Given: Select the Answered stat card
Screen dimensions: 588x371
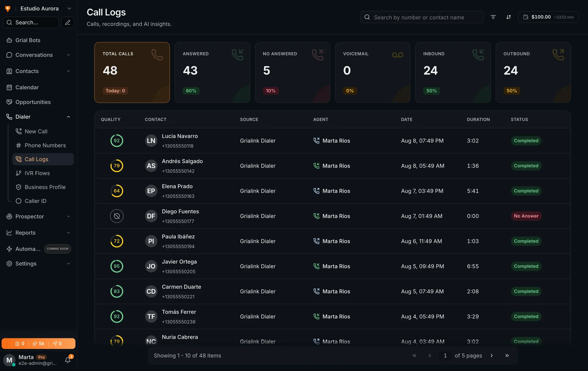Looking at the screenshot, I should pyautogui.click(x=212, y=72).
